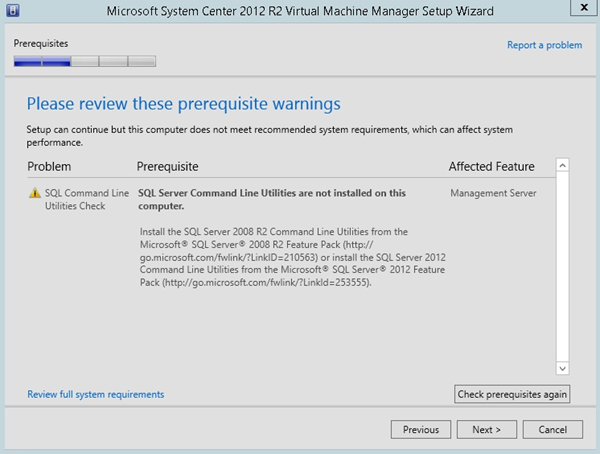Click Check prerequisites again button
Image resolution: width=600 pixels, height=454 pixels.
(x=512, y=394)
